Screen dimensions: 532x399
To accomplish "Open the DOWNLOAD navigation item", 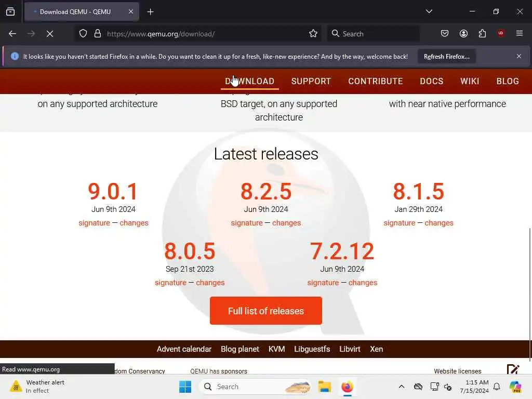I will pyautogui.click(x=250, y=81).
